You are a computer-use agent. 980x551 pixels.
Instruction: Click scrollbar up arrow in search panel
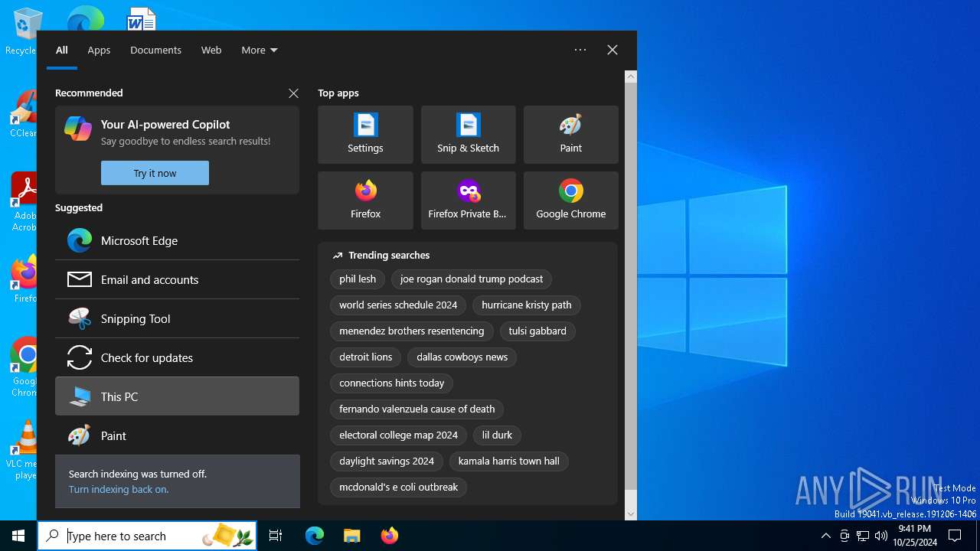(631, 77)
